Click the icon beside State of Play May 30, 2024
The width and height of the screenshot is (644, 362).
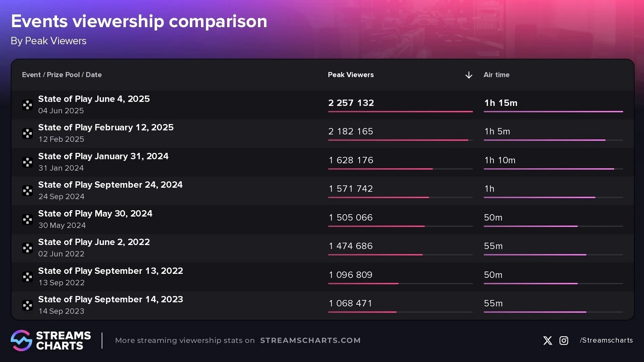click(27, 219)
